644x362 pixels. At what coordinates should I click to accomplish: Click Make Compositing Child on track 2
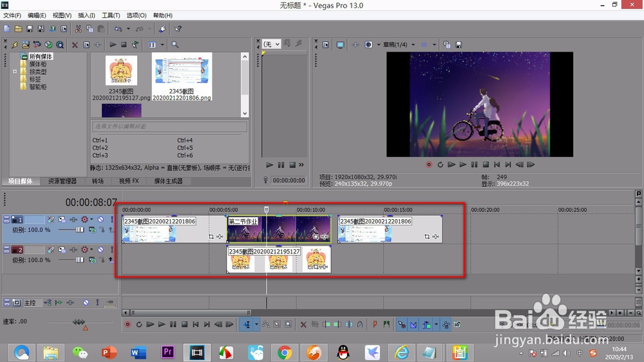[x=111, y=260]
